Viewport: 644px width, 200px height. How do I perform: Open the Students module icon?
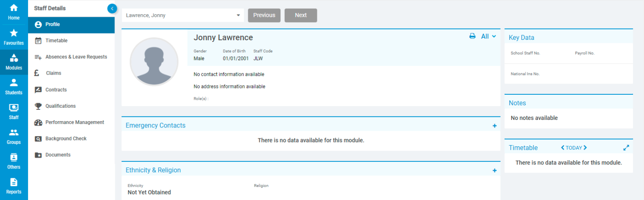coord(14,83)
